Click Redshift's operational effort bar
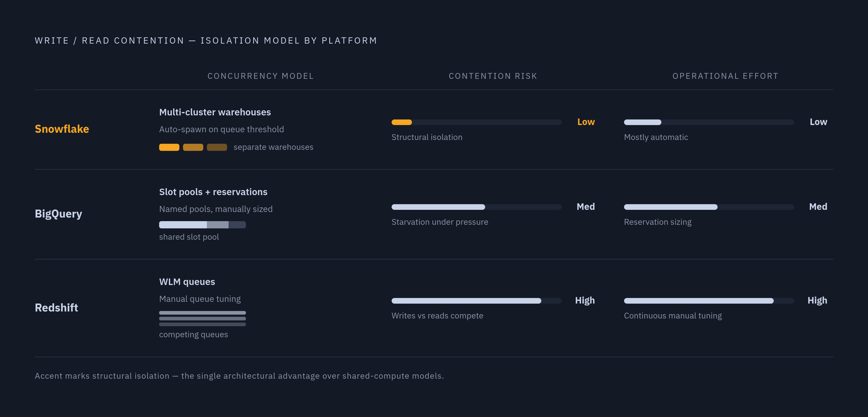Screen dimensions: 868x417 (709, 301)
